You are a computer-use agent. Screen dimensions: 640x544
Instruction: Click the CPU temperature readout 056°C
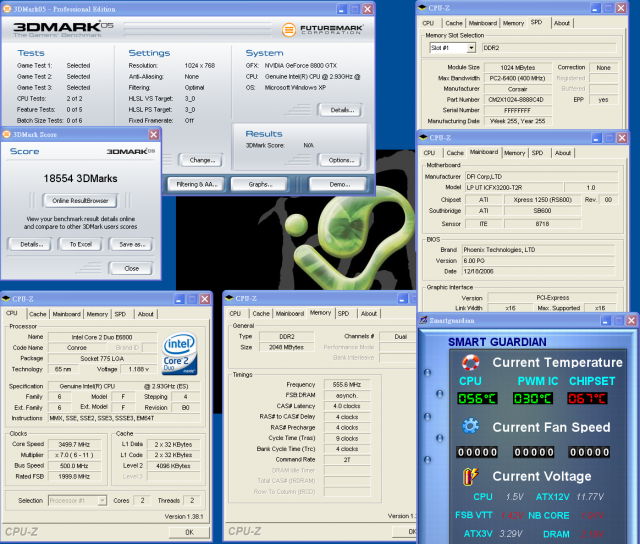(x=477, y=398)
